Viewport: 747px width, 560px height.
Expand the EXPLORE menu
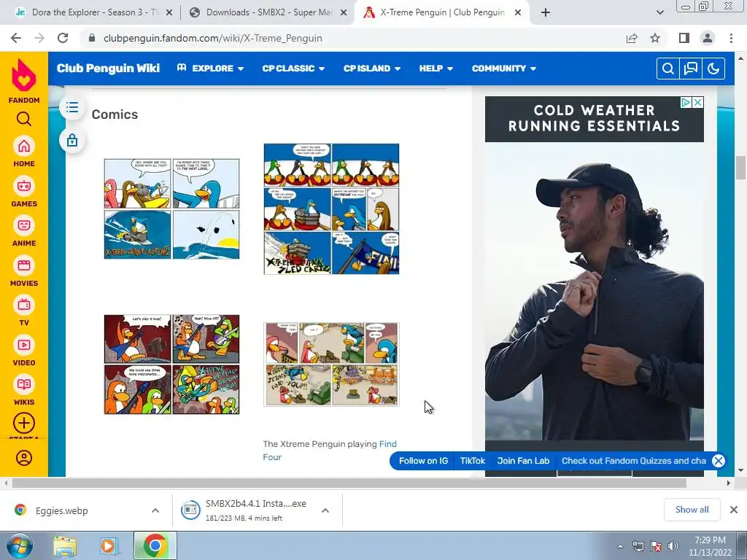pyautogui.click(x=210, y=69)
